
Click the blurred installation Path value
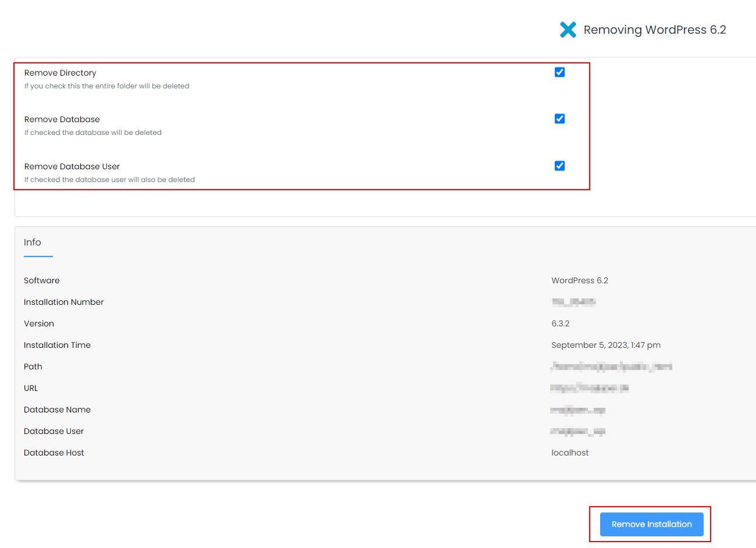pyautogui.click(x=611, y=366)
